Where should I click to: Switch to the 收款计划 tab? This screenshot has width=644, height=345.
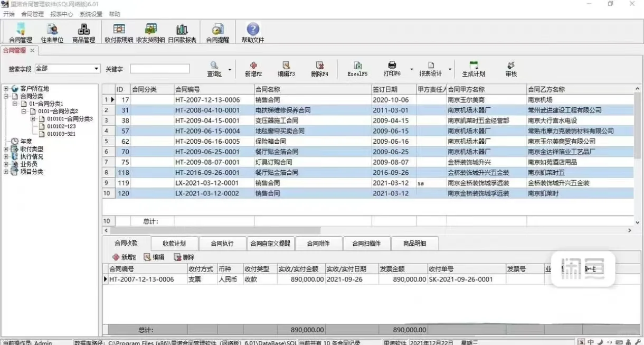click(x=175, y=243)
